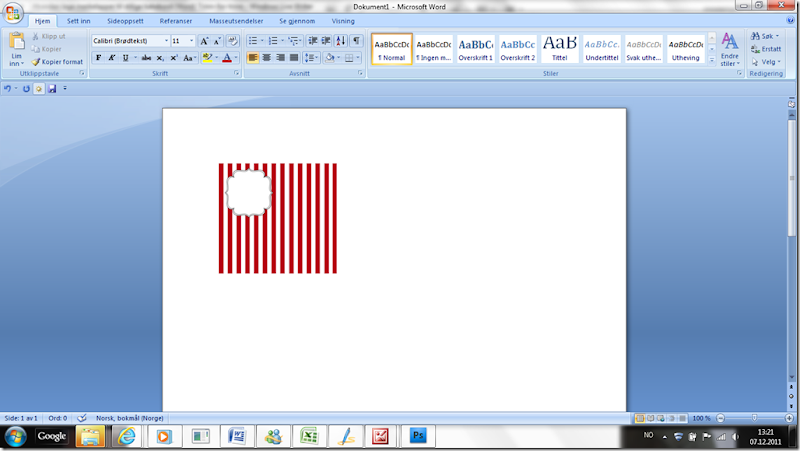Switch to the Sett inn tab
The width and height of the screenshot is (800, 451).
pyautogui.click(x=79, y=20)
